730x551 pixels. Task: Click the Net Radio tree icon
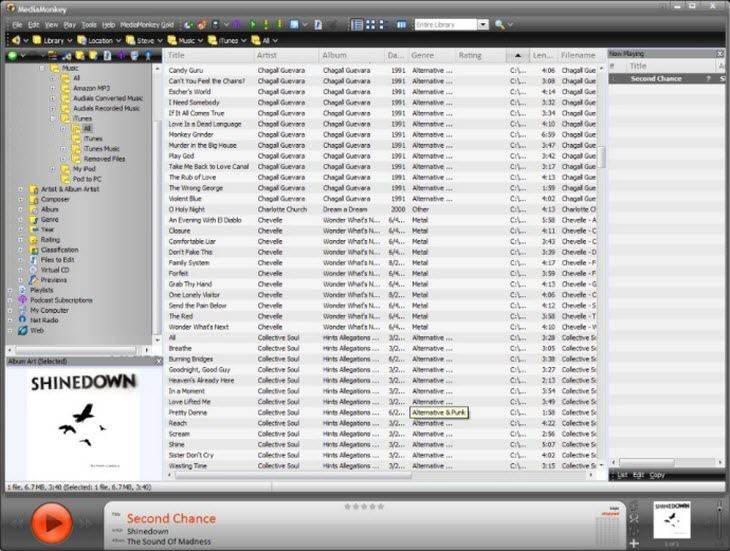22,320
